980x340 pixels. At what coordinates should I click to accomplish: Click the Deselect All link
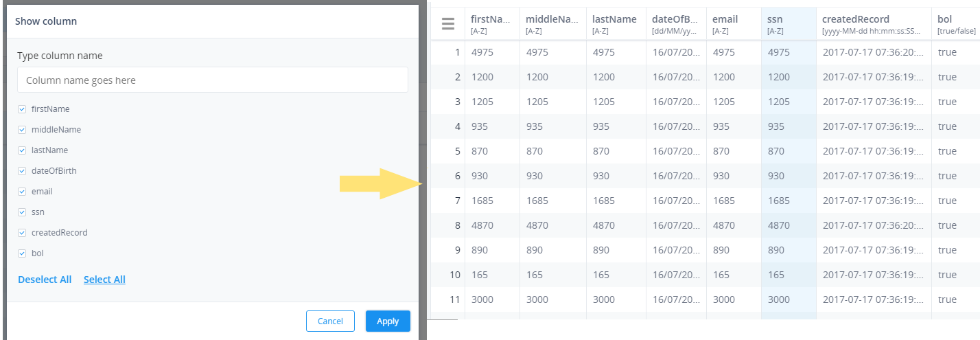point(45,280)
